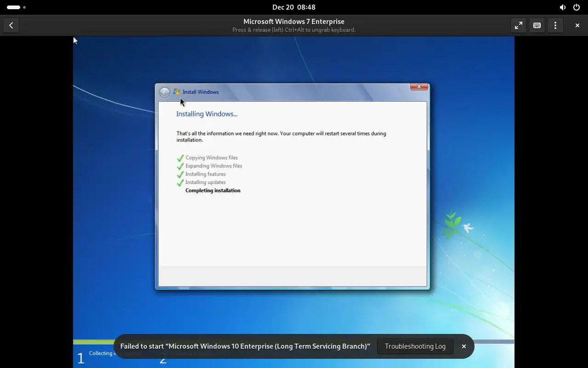Open the Troubleshooting Log

pyautogui.click(x=415, y=346)
